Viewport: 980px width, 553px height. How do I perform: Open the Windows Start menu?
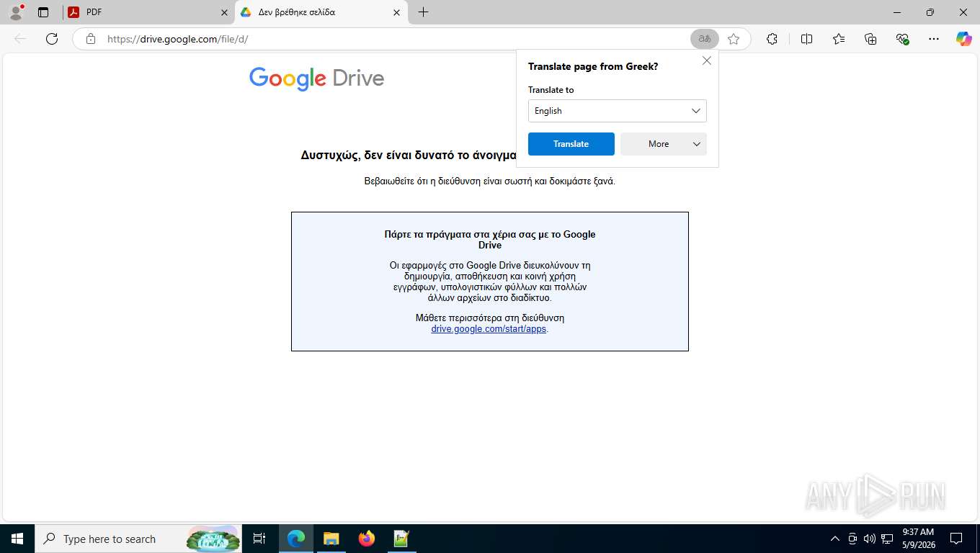(17, 539)
